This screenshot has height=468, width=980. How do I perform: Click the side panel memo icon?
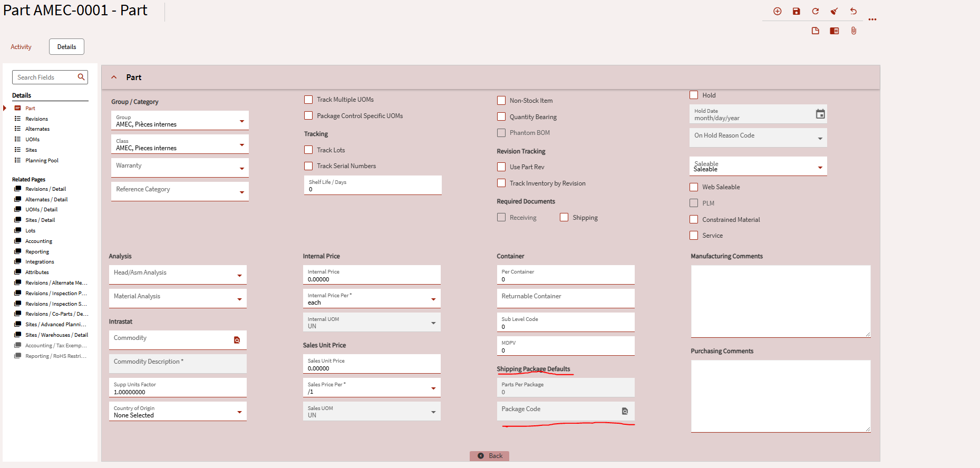pos(834,31)
